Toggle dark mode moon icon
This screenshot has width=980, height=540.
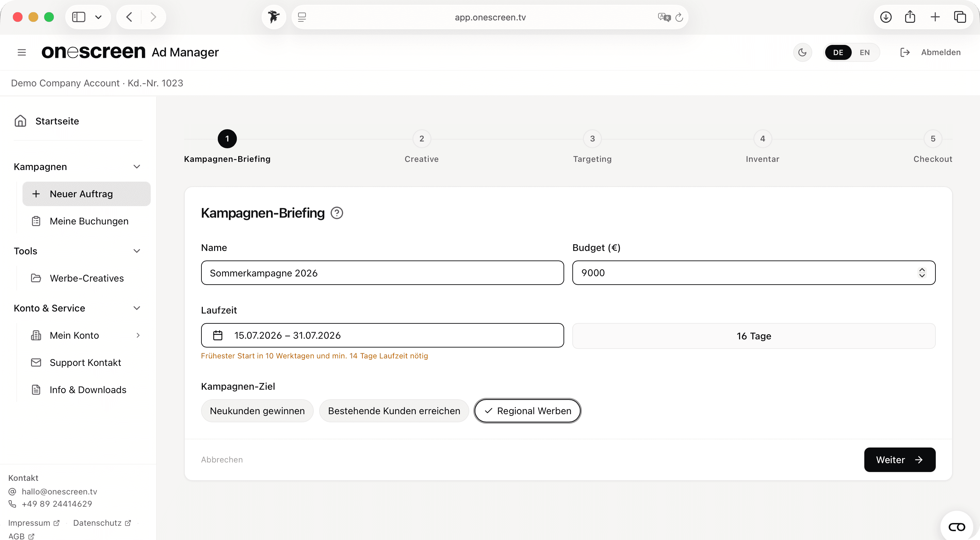[x=802, y=52]
